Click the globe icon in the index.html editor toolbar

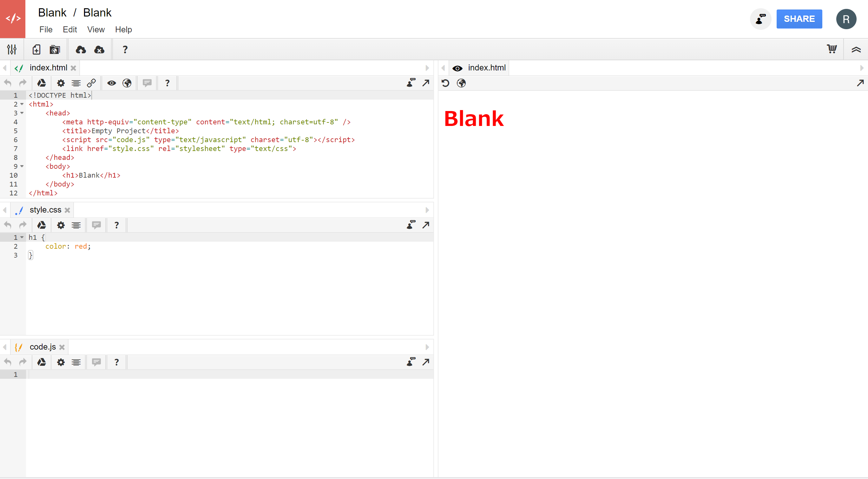click(127, 83)
